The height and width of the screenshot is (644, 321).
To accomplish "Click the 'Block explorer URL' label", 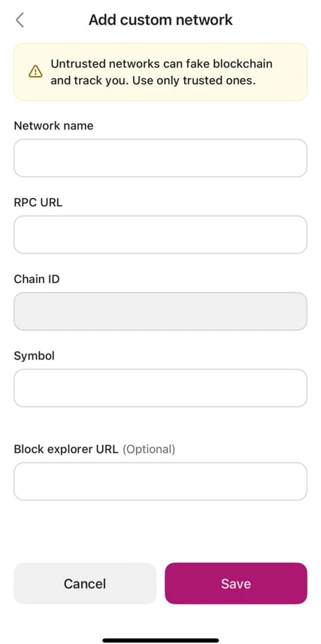I will (66, 449).
